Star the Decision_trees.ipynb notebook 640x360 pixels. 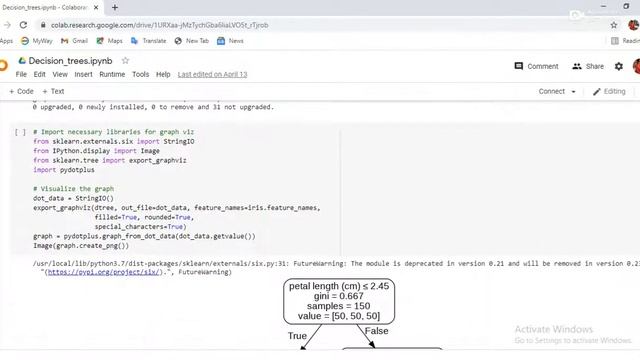click(125, 60)
